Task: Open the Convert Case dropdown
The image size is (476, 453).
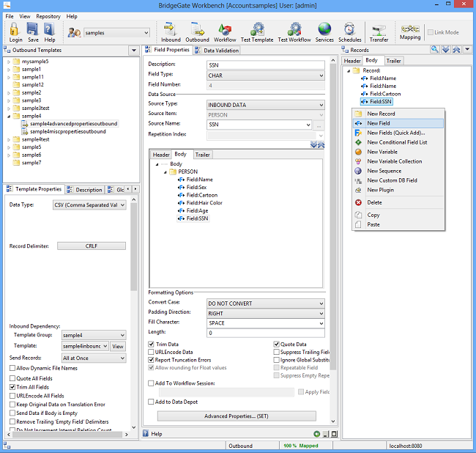Action: pyautogui.click(x=266, y=303)
